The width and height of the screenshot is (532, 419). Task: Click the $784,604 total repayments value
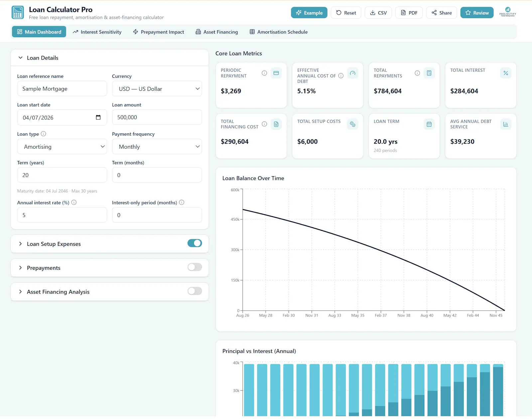(x=388, y=91)
